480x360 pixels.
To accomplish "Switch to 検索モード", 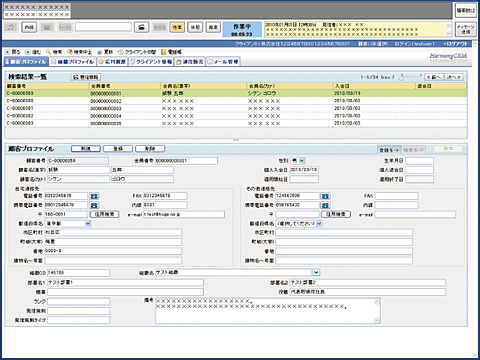I will tap(414, 150).
